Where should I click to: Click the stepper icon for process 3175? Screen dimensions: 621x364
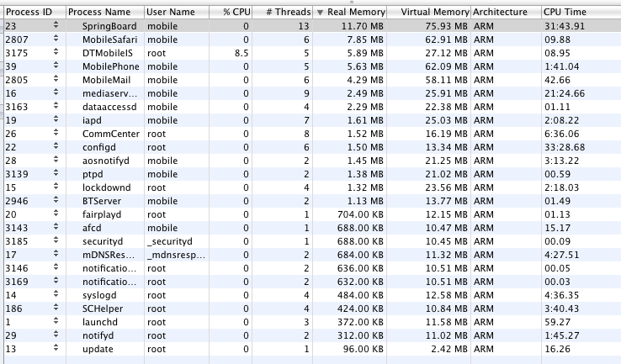click(x=56, y=52)
